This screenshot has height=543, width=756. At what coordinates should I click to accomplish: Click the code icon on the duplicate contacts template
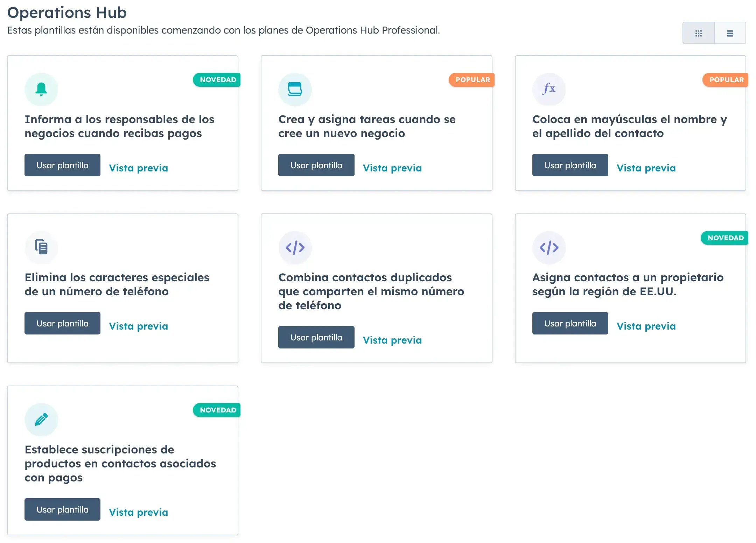click(x=295, y=247)
